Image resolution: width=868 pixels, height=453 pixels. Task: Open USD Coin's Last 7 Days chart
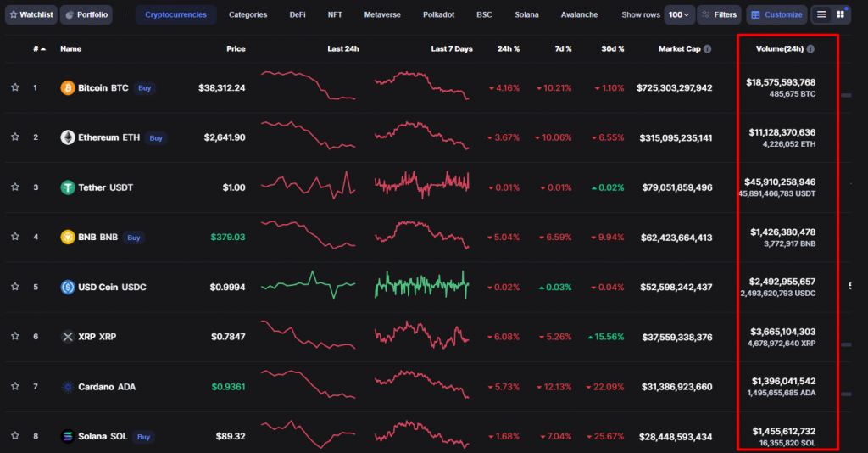pyautogui.click(x=422, y=285)
